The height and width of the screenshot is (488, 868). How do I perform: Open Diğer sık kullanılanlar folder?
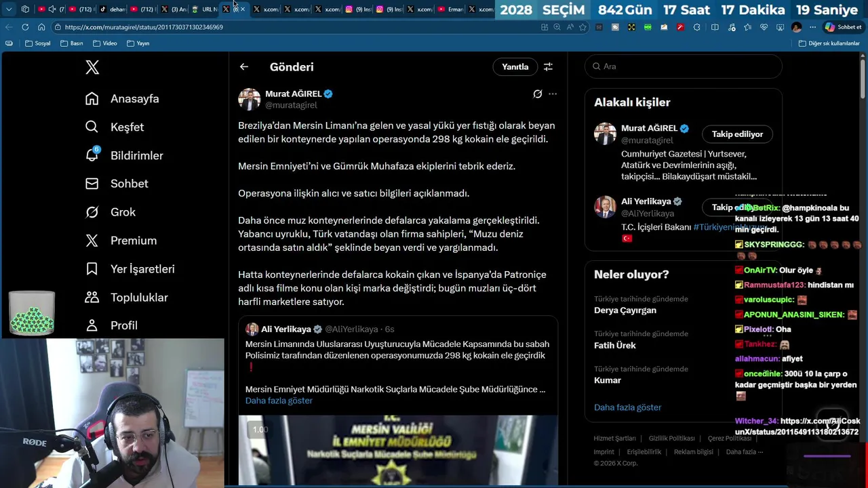(829, 43)
